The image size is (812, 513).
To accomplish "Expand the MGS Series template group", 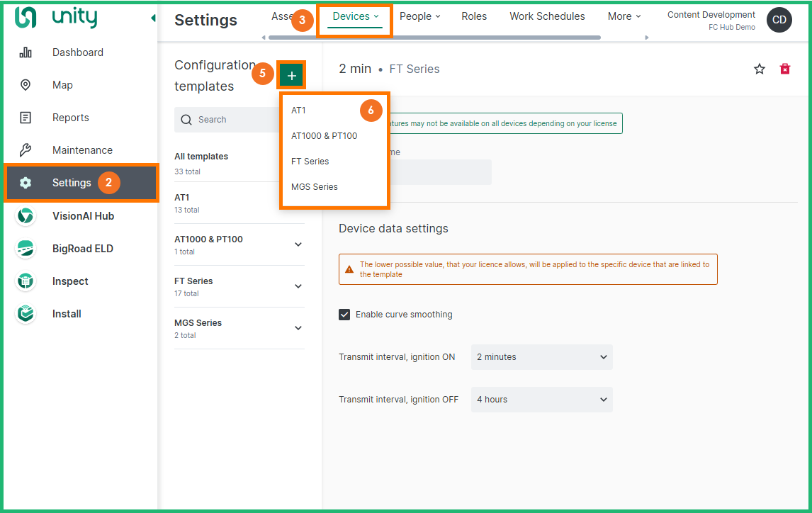I will coord(298,328).
